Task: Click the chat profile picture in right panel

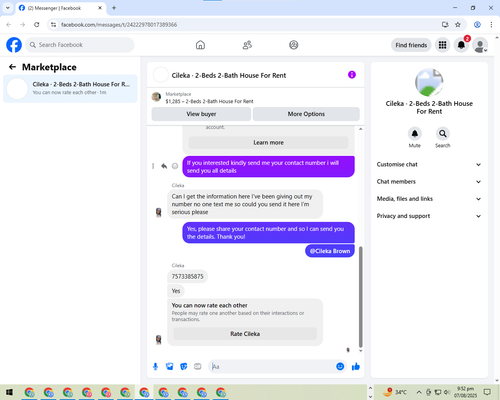Action: [429, 83]
